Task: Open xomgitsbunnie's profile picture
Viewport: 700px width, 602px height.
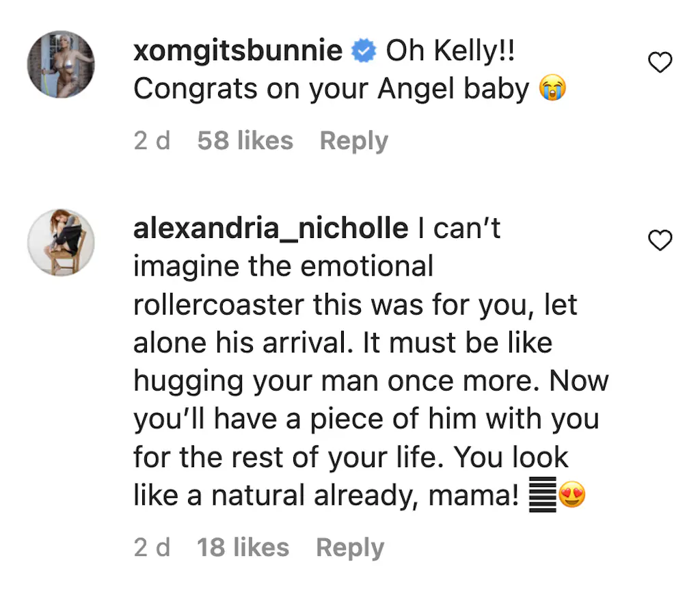Action: pos(61,64)
